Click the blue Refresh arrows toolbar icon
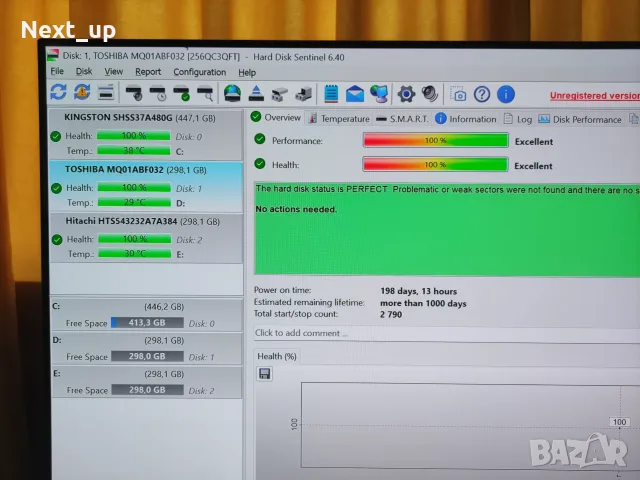Viewport: 640px width, 480px height. [58, 91]
